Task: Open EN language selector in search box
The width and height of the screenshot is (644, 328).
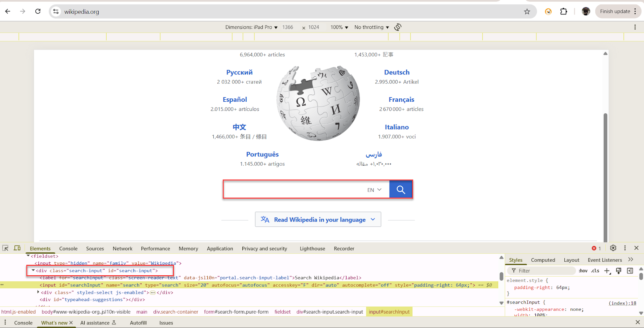Action: click(x=374, y=190)
